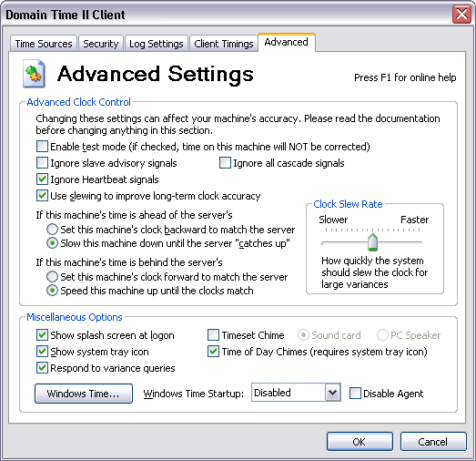The width and height of the screenshot is (476, 461).
Task: Click the Slower label of slew rate
Action: point(333,220)
